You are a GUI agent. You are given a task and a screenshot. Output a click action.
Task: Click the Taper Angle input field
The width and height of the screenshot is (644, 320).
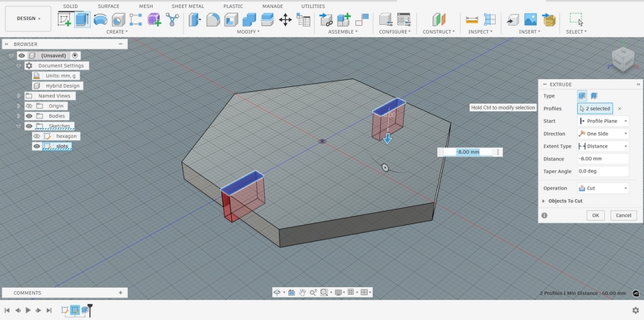[x=603, y=171]
